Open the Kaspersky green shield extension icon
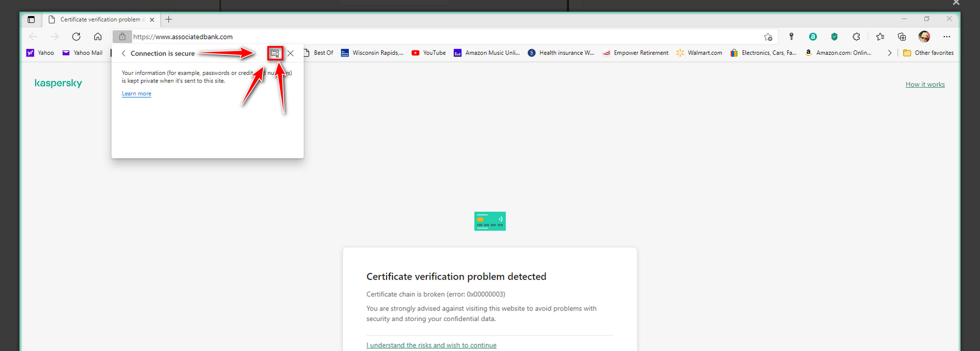This screenshot has width=980, height=351. [x=834, y=37]
